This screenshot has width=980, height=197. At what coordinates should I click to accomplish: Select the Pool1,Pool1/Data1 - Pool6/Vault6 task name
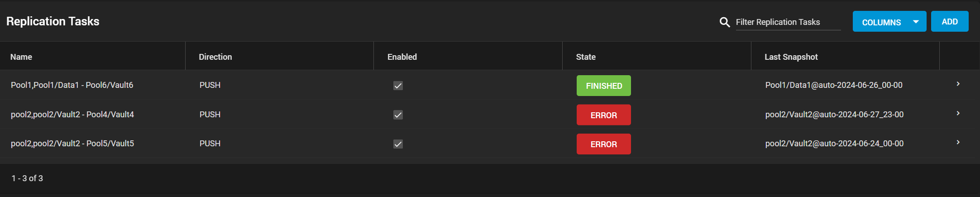(x=72, y=85)
